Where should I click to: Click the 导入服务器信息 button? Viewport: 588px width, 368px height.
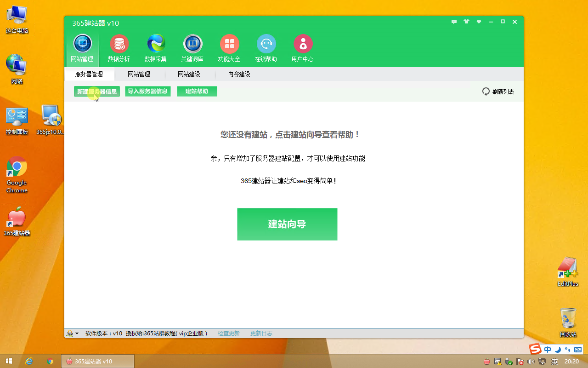[x=148, y=91]
